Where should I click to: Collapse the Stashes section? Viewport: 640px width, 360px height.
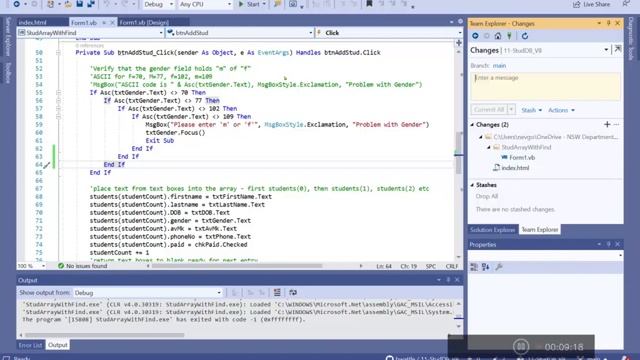[473, 185]
